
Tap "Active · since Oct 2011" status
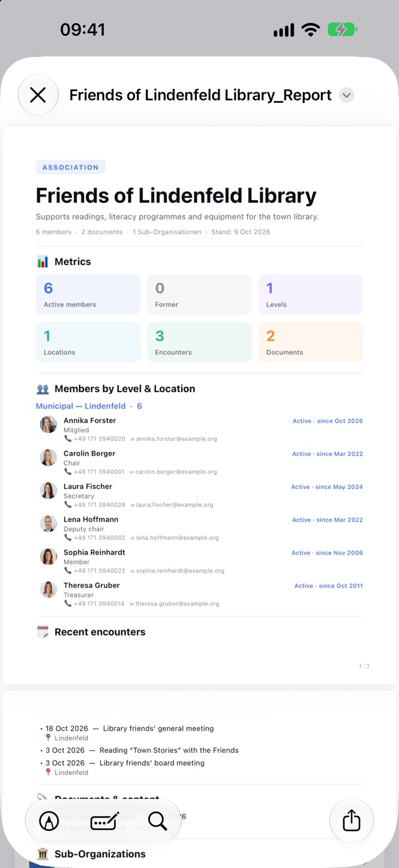pos(329,586)
